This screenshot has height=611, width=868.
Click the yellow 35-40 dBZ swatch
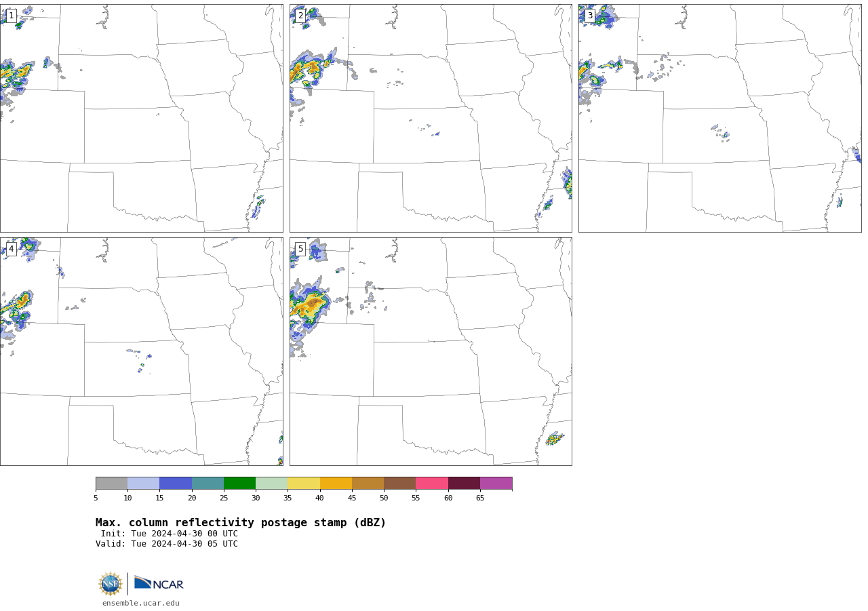(x=304, y=483)
